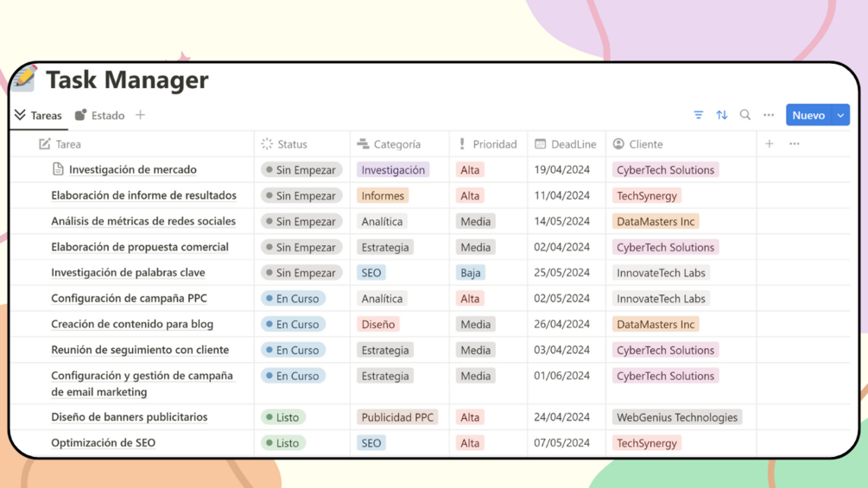Viewport: 868px width, 488px height.
Task: Select Alta priority for Optimización de SEO
Action: point(470,442)
